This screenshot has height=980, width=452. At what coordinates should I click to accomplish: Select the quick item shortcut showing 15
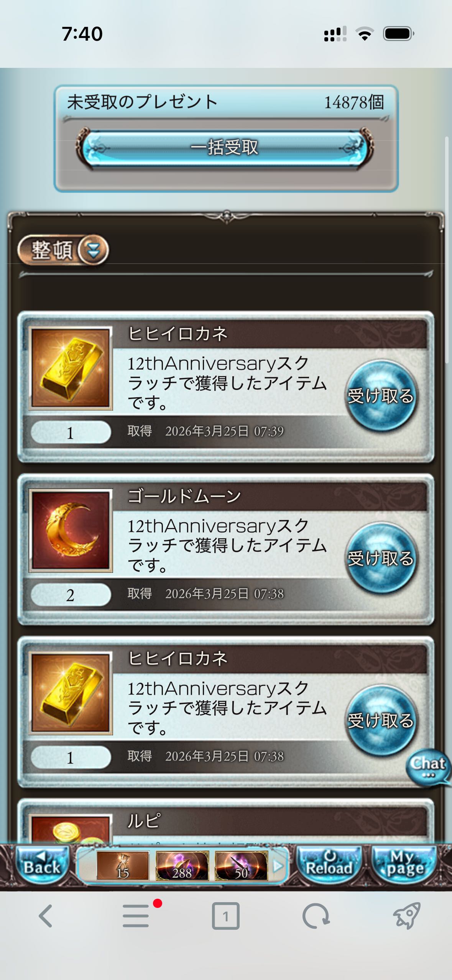click(x=123, y=865)
